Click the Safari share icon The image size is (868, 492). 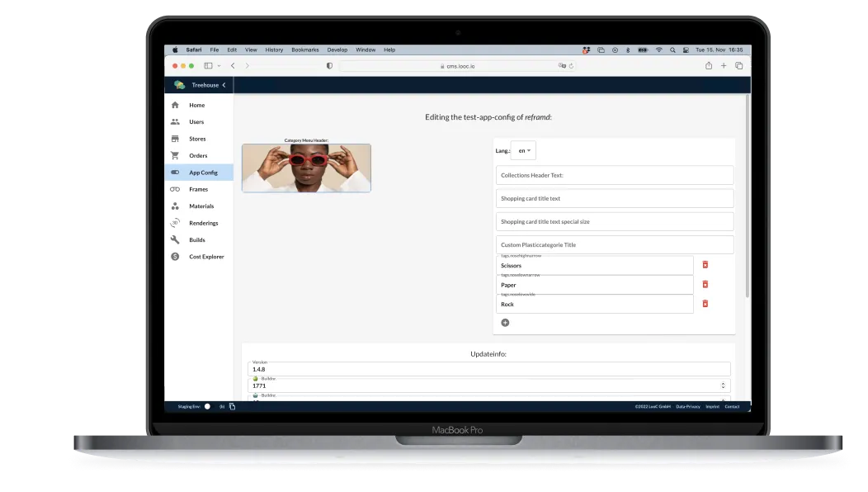(x=709, y=65)
